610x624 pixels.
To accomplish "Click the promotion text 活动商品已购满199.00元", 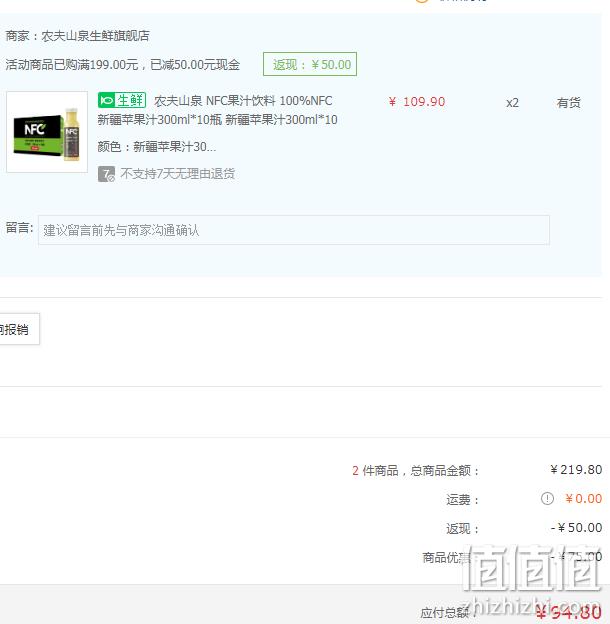I will tap(72, 64).
